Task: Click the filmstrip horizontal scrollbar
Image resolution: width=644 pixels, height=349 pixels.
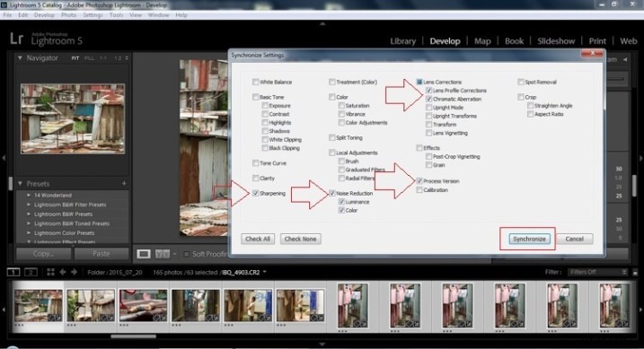Action: [134, 336]
